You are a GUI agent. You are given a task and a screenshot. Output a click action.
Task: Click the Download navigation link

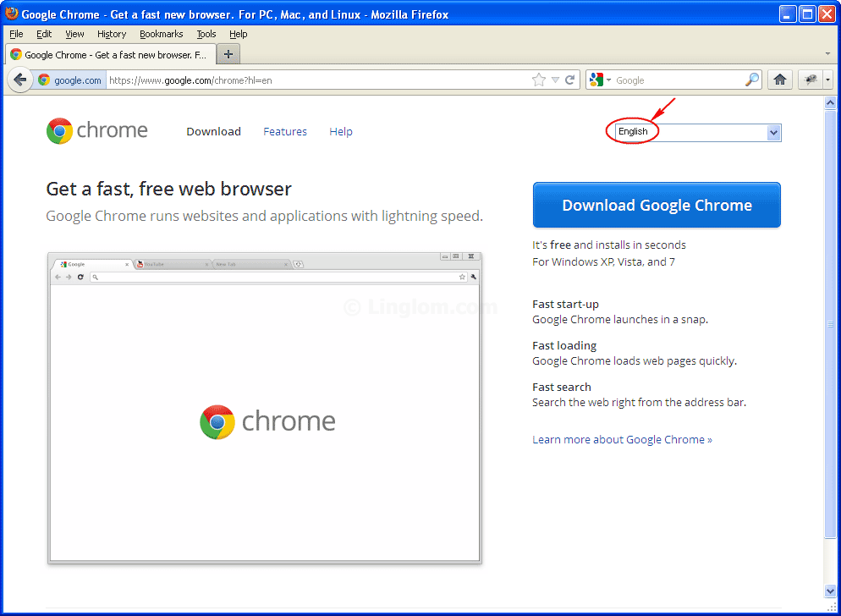(x=213, y=131)
